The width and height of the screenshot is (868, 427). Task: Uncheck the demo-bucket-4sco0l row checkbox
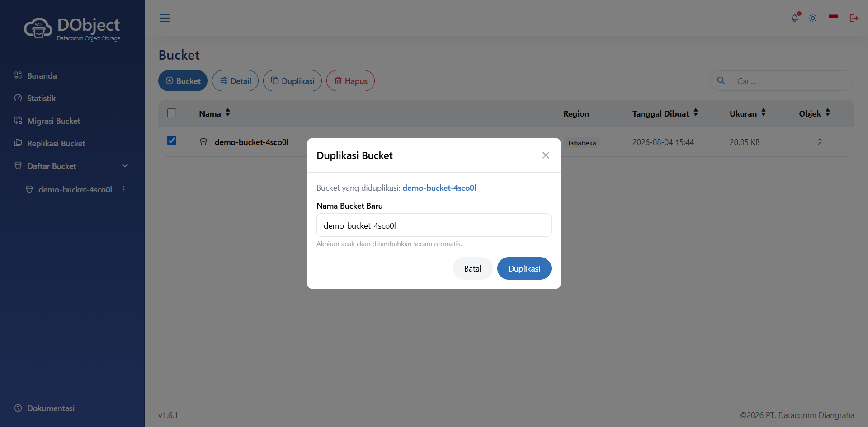click(x=172, y=141)
